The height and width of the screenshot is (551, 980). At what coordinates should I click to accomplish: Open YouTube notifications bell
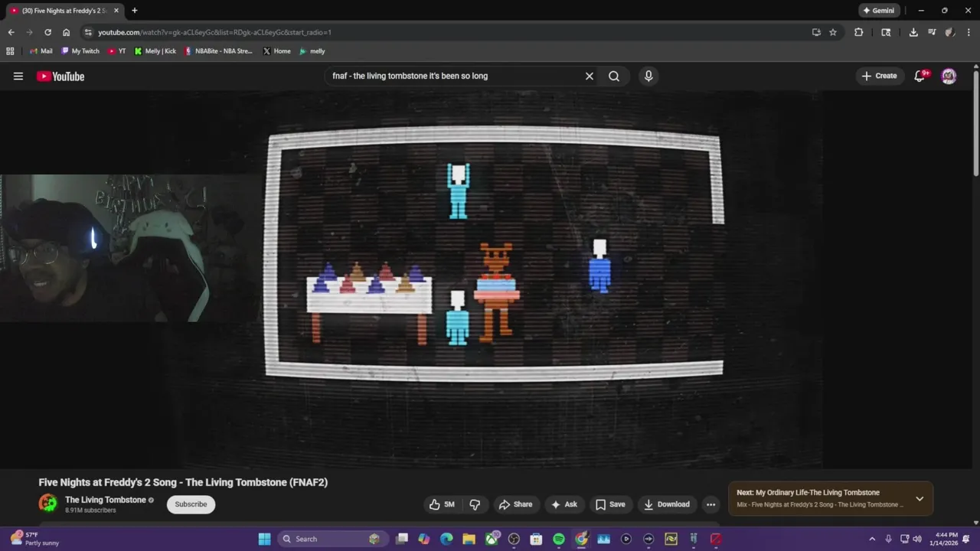(x=920, y=76)
